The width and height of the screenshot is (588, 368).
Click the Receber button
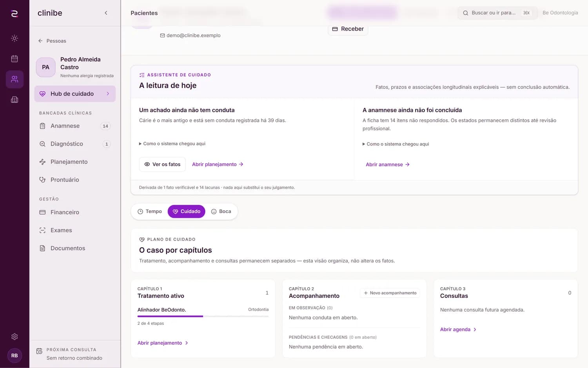[x=348, y=29]
